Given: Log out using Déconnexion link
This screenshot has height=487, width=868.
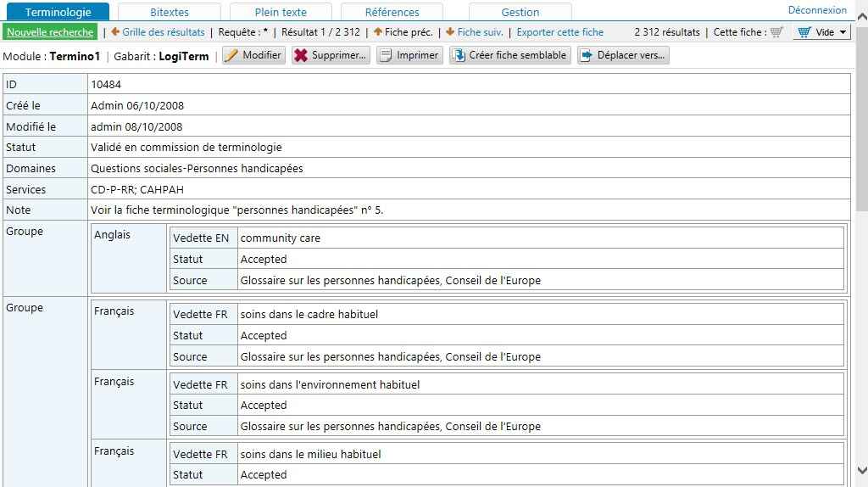Looking at the screenshot, I should pos(817,10).
